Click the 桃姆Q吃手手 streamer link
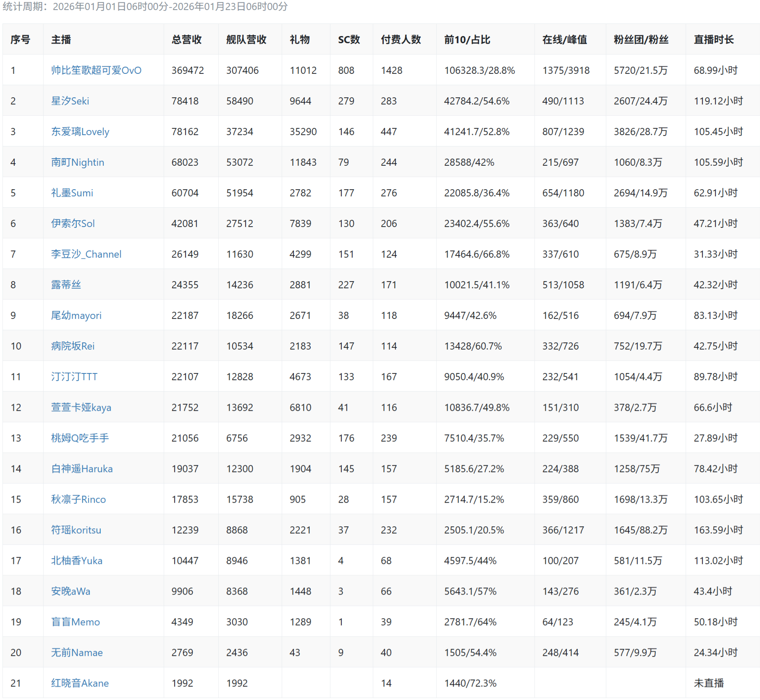Image resolution: width=760 pixels, height=700 pixels. (x=80, y=438)
